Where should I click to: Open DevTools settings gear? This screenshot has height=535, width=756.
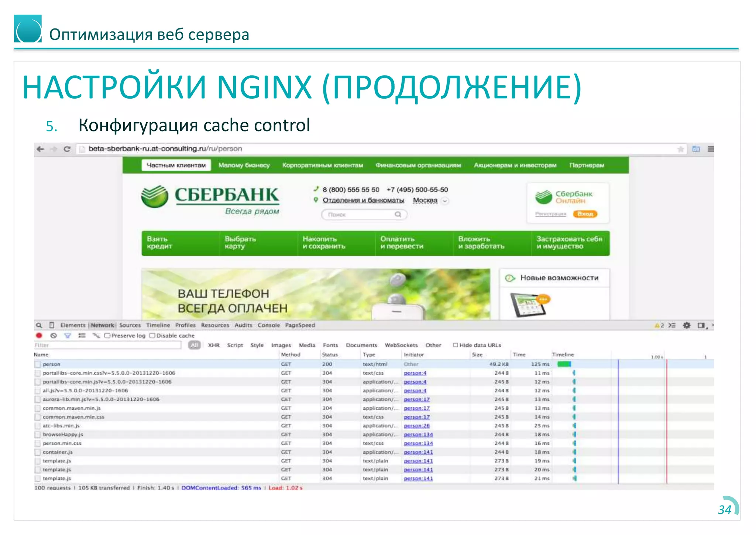[x=687, y=326]
